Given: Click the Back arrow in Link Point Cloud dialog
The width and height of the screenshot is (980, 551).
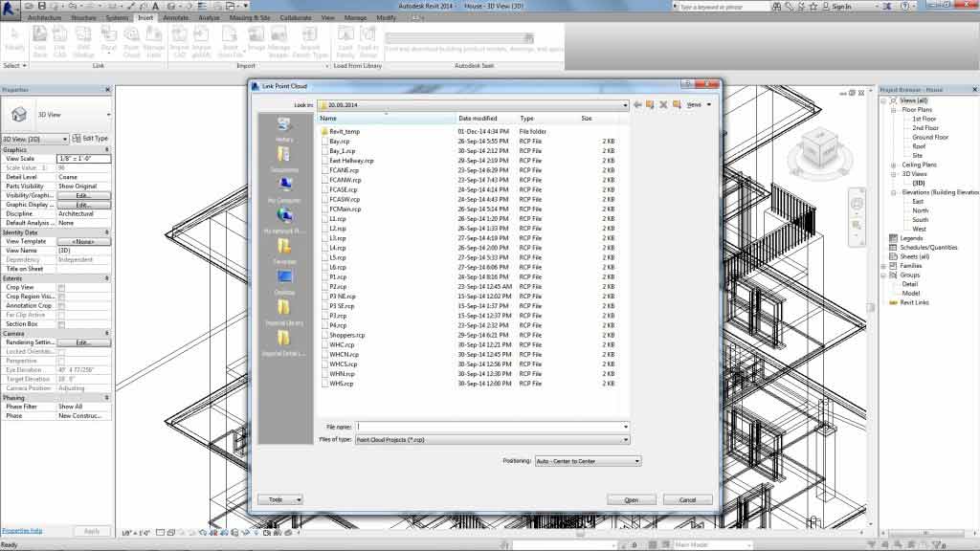Looking at the screenshot, I should point(637,105).
